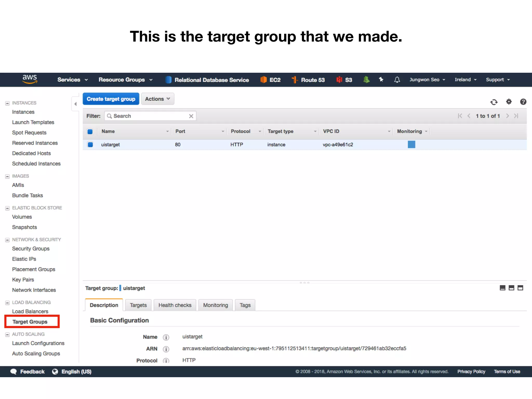Click the blue Monitoring indicator for uistarget

click(x=411, y=144)
